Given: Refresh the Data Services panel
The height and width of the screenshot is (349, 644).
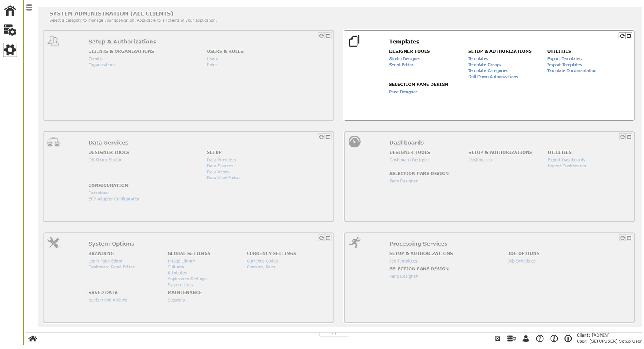Looking at the screenshot, I should click(322, 137).
